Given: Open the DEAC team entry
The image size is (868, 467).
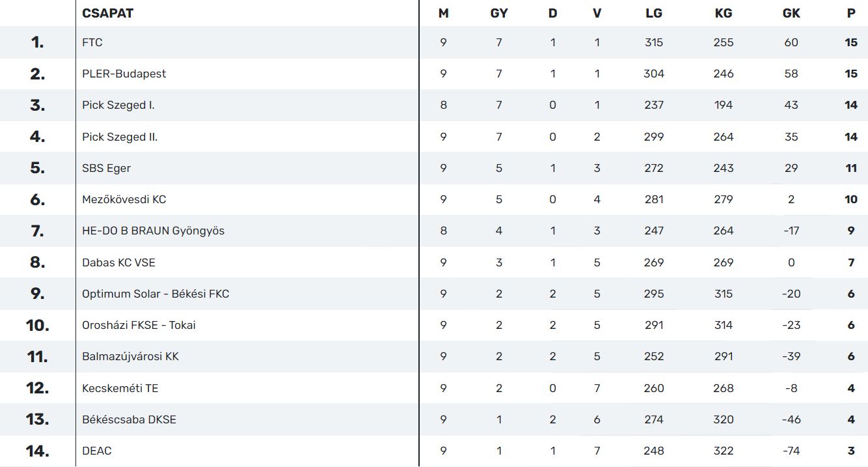Looking at the screenshot, I should pos(97,451).
